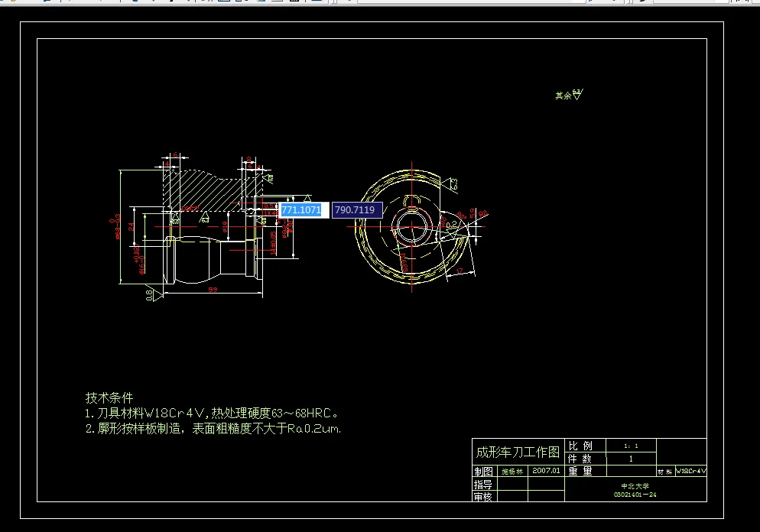
Task: Click the highlighted 771.1071 coordinate input box
Action: 304,209
